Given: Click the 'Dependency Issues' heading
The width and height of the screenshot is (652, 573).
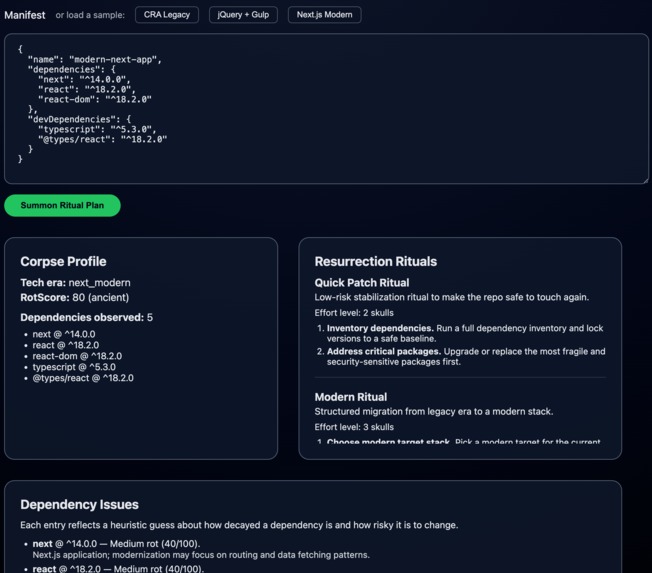Looking at the screenshot, I should [79, 504].
